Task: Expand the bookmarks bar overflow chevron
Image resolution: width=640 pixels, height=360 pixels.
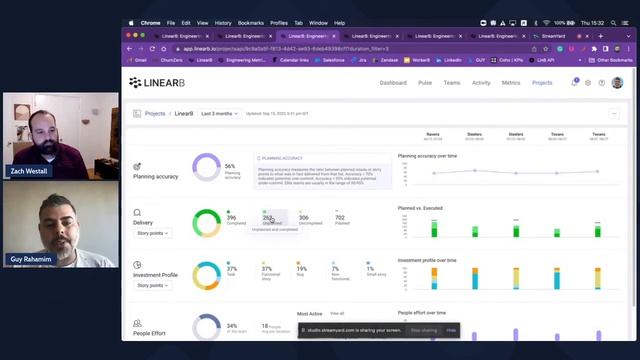Action: click(x=580, y=60)
